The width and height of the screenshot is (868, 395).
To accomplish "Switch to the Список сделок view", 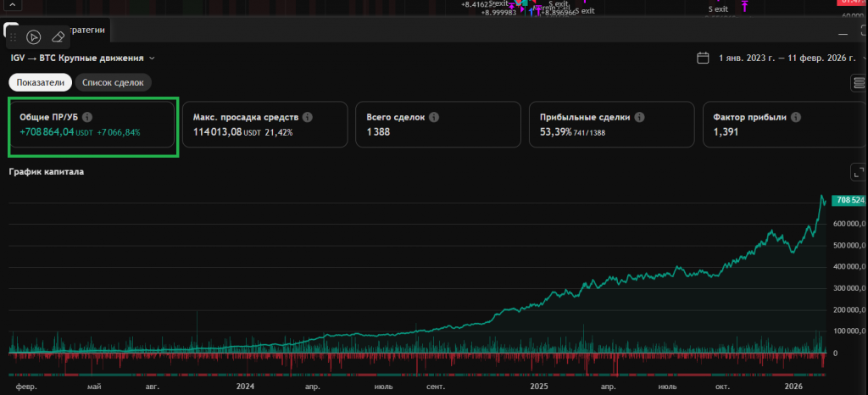I will [113, 82].
